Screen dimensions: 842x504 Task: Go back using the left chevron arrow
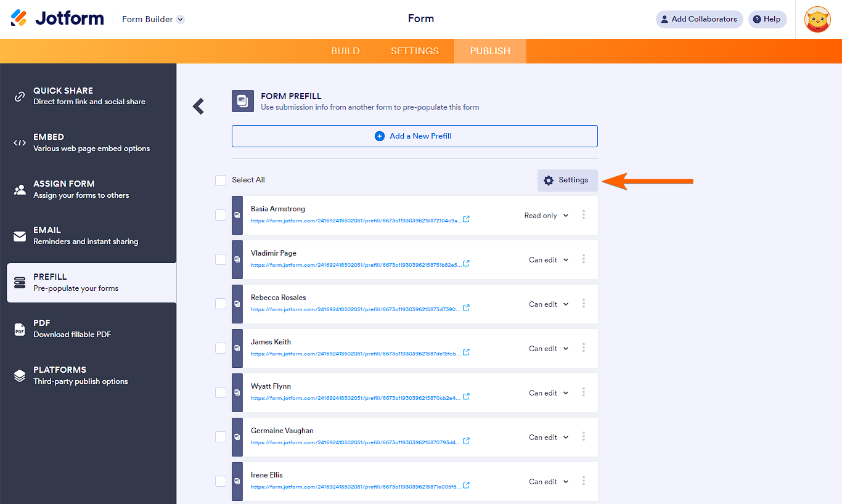(x=198, y=107)
